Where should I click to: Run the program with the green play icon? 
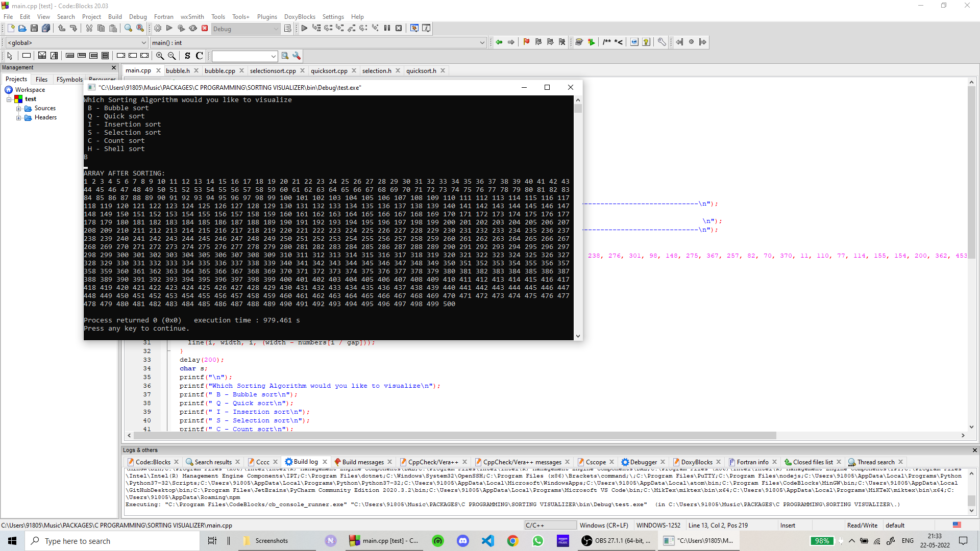(169, 28)
